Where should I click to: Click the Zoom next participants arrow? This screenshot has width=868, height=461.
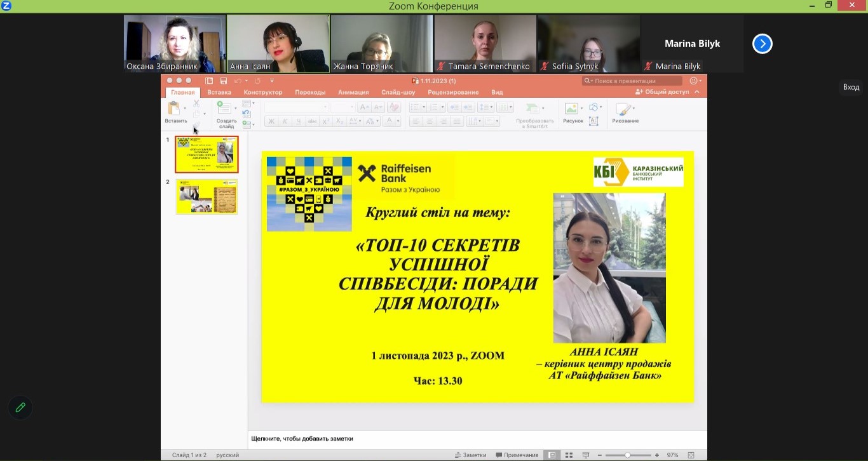762,44
